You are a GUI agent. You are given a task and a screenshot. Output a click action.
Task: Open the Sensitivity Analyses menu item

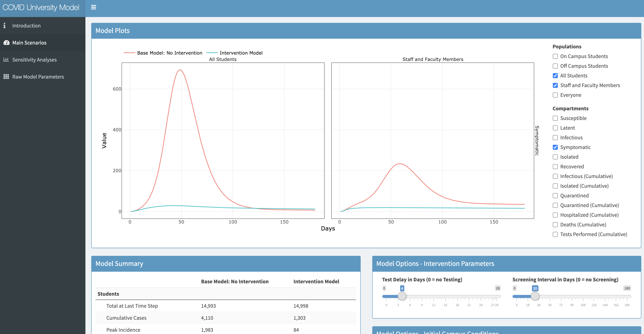[x=34, y=60]
